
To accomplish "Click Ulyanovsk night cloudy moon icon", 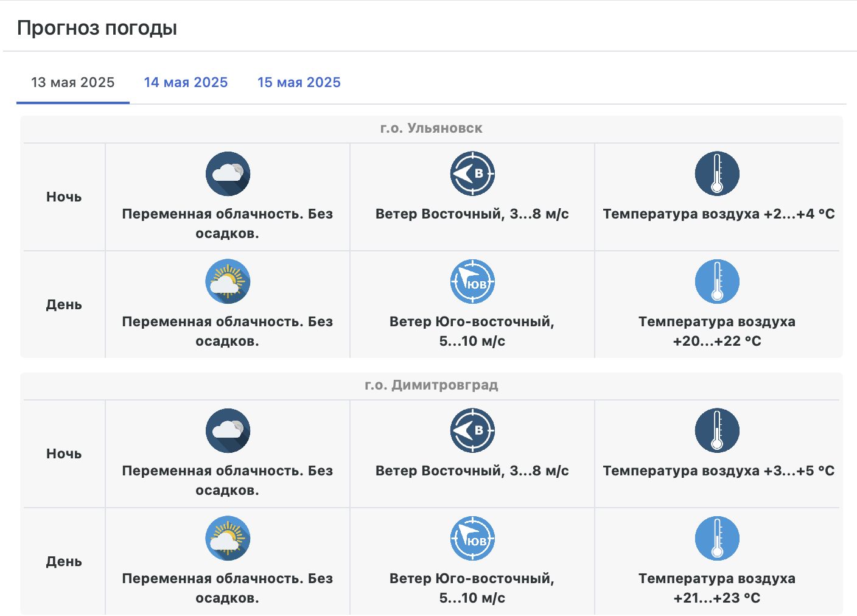I will [228, 173].
